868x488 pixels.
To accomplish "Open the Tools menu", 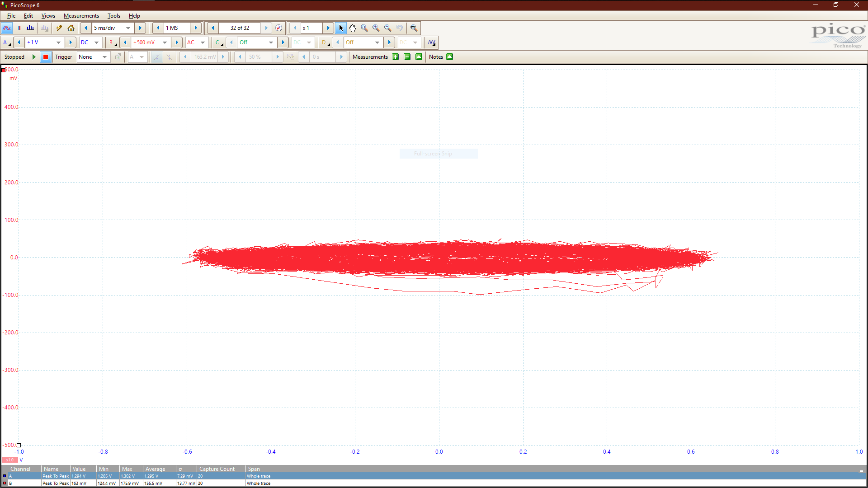I will point(113,16).
